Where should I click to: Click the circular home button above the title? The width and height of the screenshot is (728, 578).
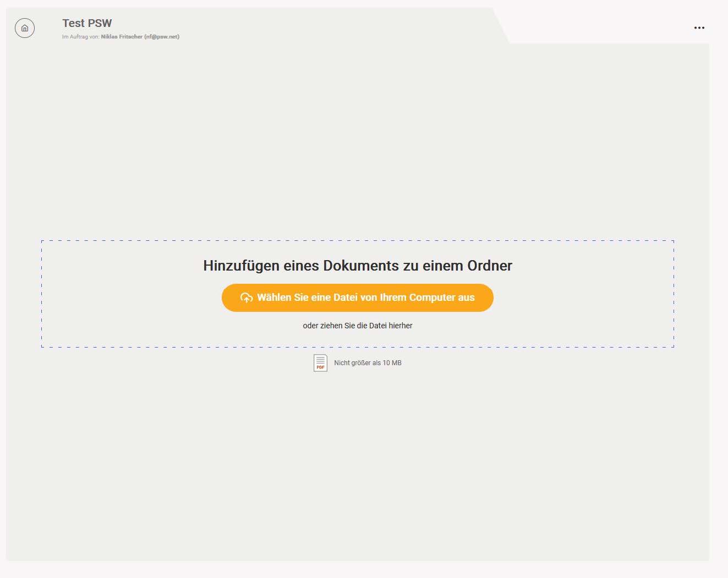[24, 28]
